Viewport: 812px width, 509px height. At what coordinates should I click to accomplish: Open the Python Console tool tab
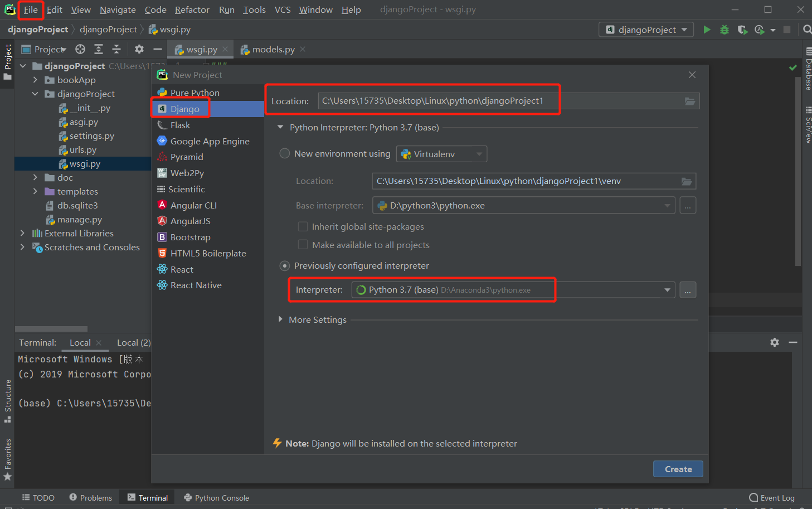click(216, 498)
